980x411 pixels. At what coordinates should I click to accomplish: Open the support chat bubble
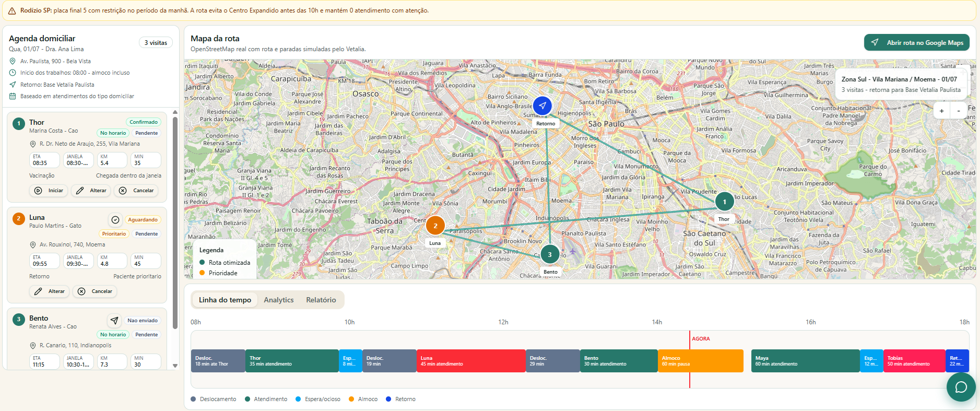(x=961, y=387)
